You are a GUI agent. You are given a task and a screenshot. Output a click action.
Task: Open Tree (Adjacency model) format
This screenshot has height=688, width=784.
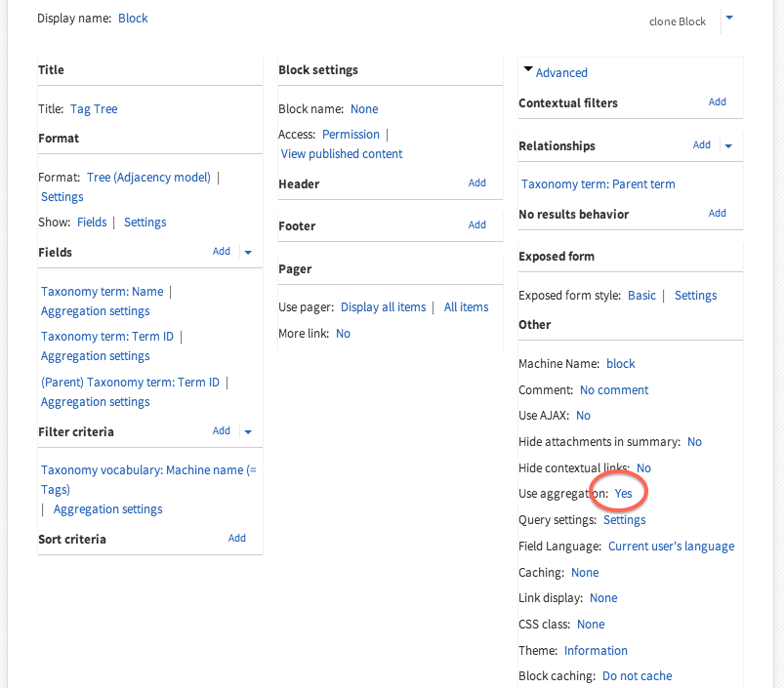(x=148, y=178)
